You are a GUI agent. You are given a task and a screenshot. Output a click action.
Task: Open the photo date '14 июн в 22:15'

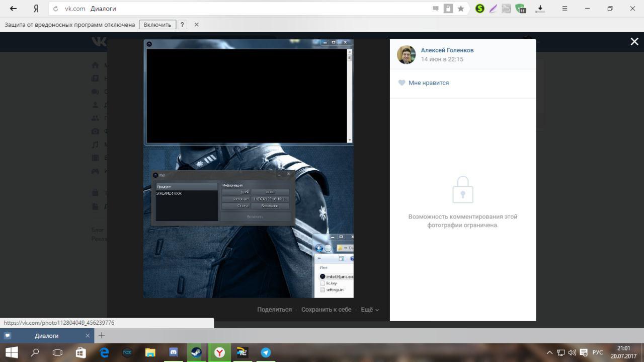click(x=442, y=59)
